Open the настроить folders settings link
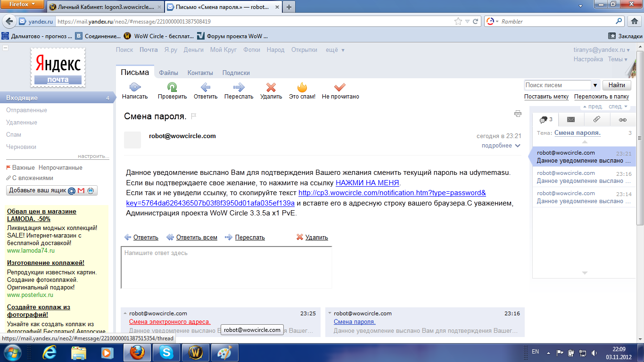This screenshot has width=644, height=362. coord(93,156)
